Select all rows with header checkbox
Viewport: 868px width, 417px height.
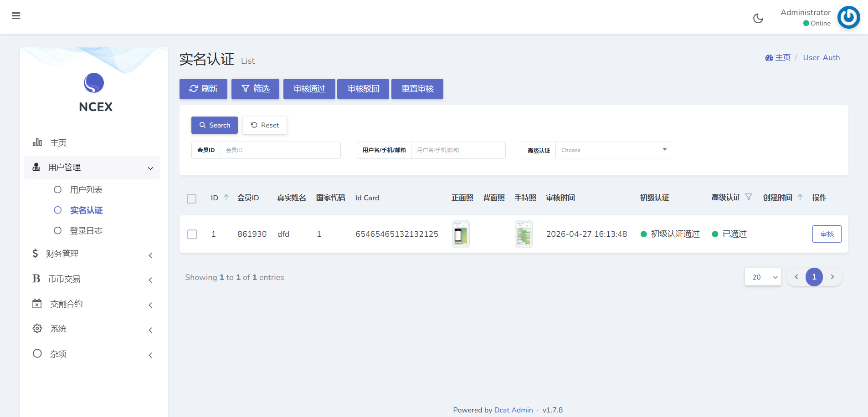[x=192, y=198]
